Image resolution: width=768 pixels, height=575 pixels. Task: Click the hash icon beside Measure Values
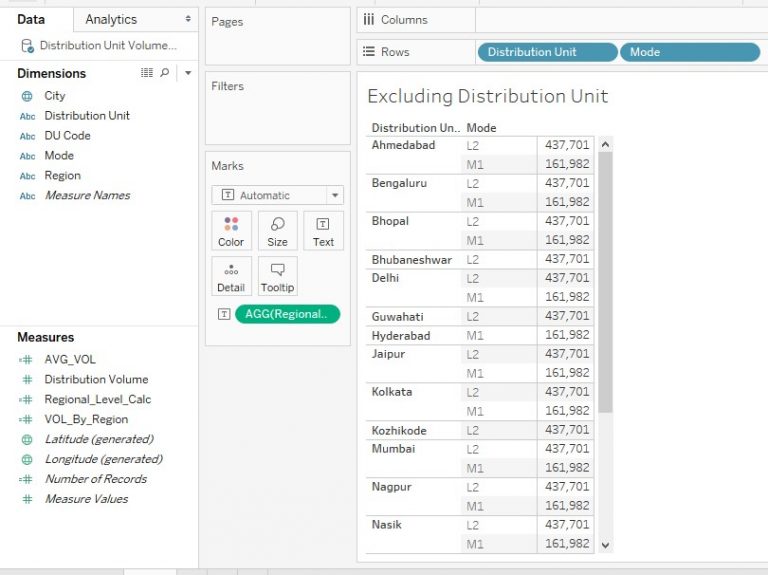tap(27, 499)
